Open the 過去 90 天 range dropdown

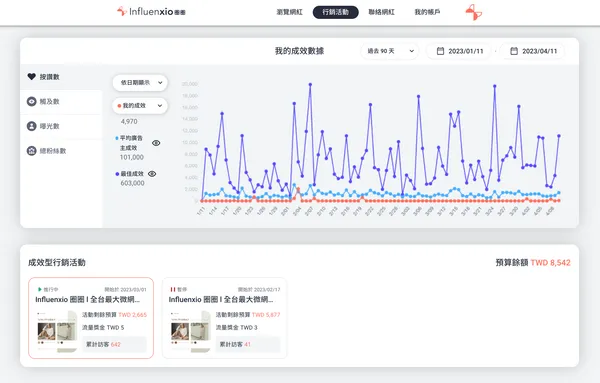[x=390, y=51]
